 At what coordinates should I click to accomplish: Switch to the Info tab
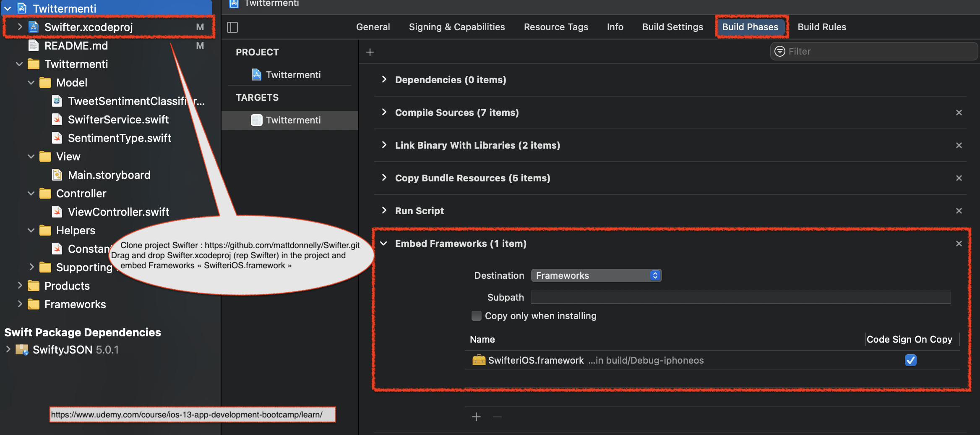[x=615, y=27]
